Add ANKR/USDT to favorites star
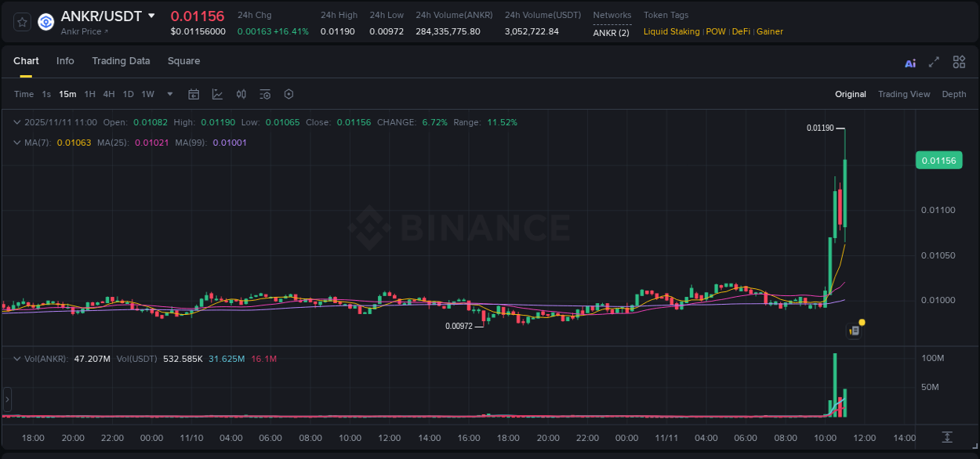 click(x=21, y=21)
